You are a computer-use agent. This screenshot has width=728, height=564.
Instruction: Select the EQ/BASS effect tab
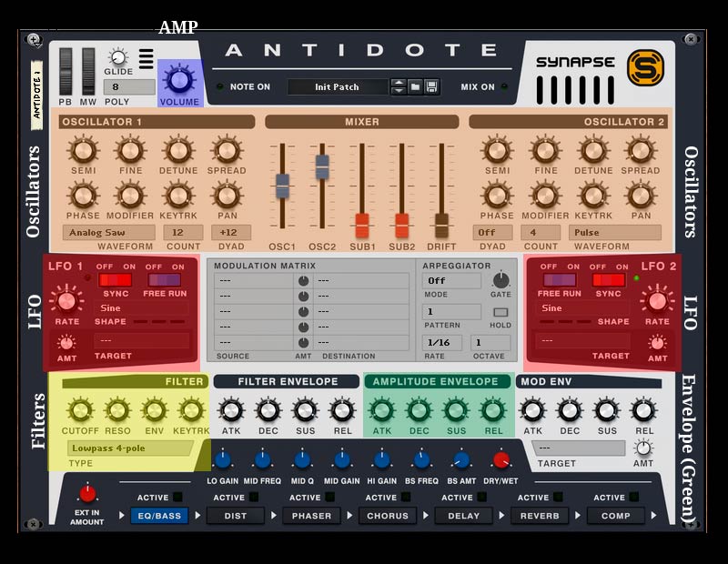click(159, 516)
